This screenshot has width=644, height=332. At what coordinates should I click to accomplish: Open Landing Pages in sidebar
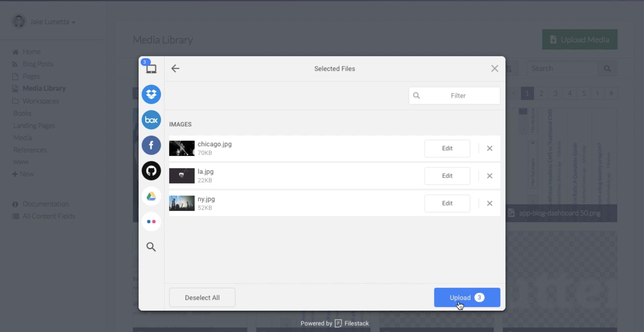(34, 126)
